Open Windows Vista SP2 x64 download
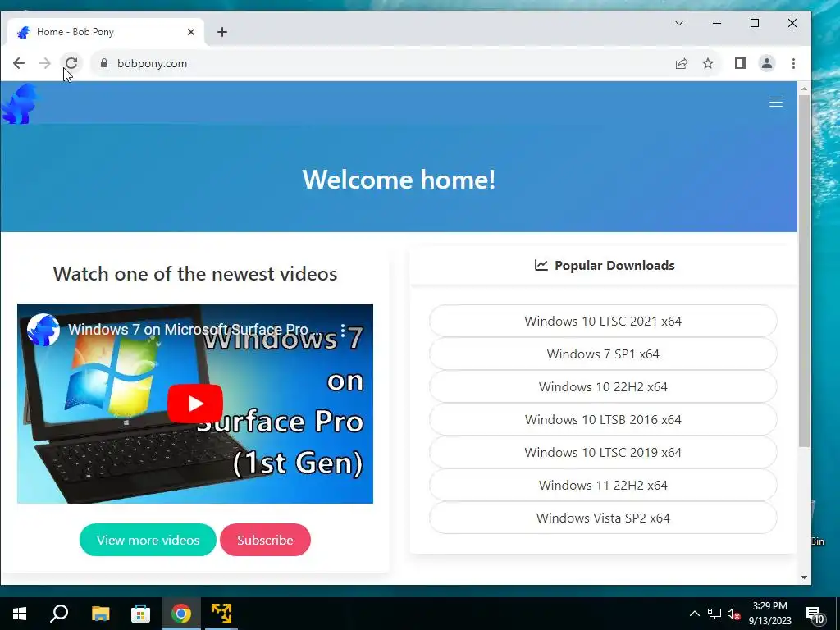The image size is (840, 630). pos(603,518)
